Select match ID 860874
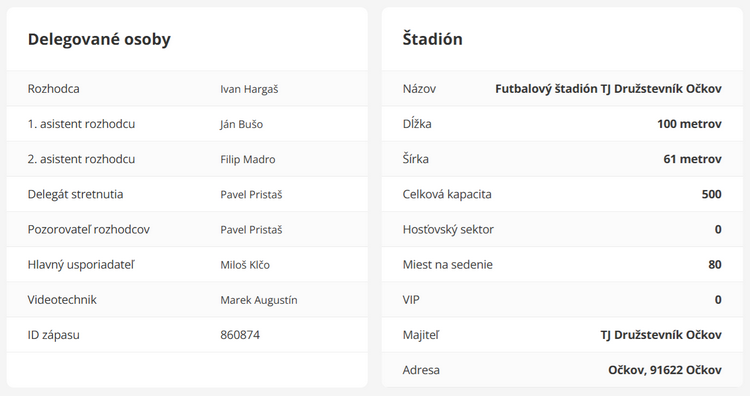Screen dimensions: 750x396 [x=240, y=335]
